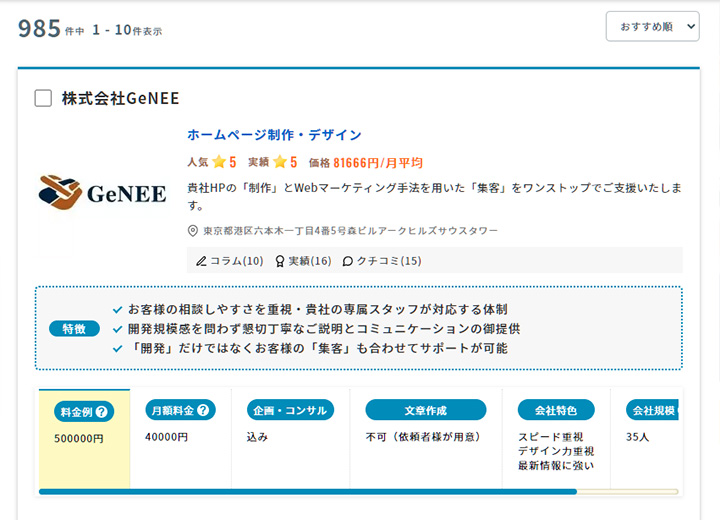Select the 会社特色 column header

pos(556,410)
